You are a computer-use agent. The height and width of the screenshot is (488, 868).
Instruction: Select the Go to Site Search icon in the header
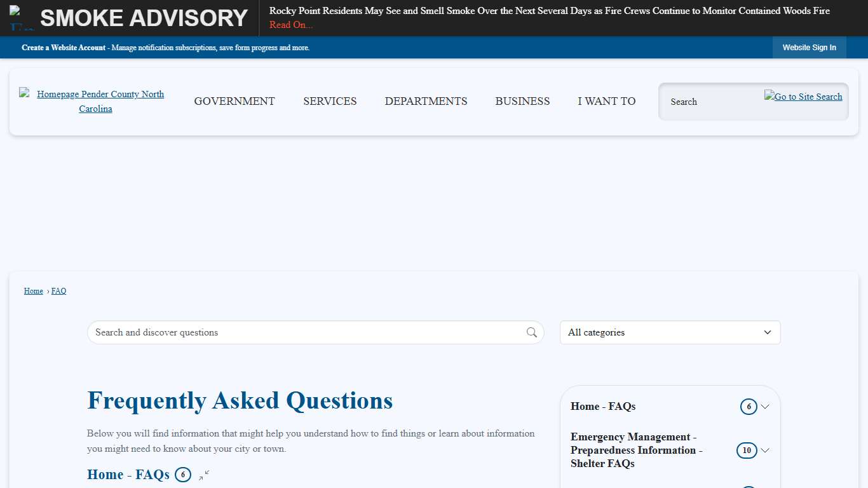click(x=803, y=97)
